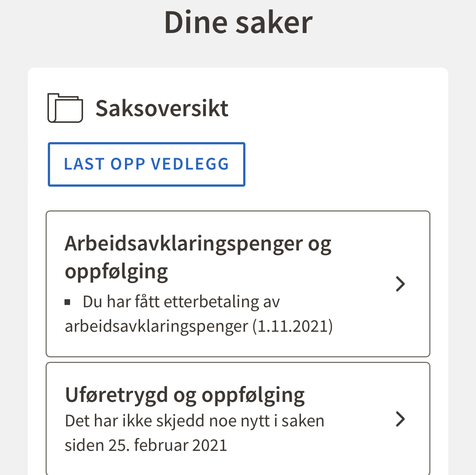The image size is (476, 475).
Task: Click the Saksoversikt section heading
Action: pos(162,108)
